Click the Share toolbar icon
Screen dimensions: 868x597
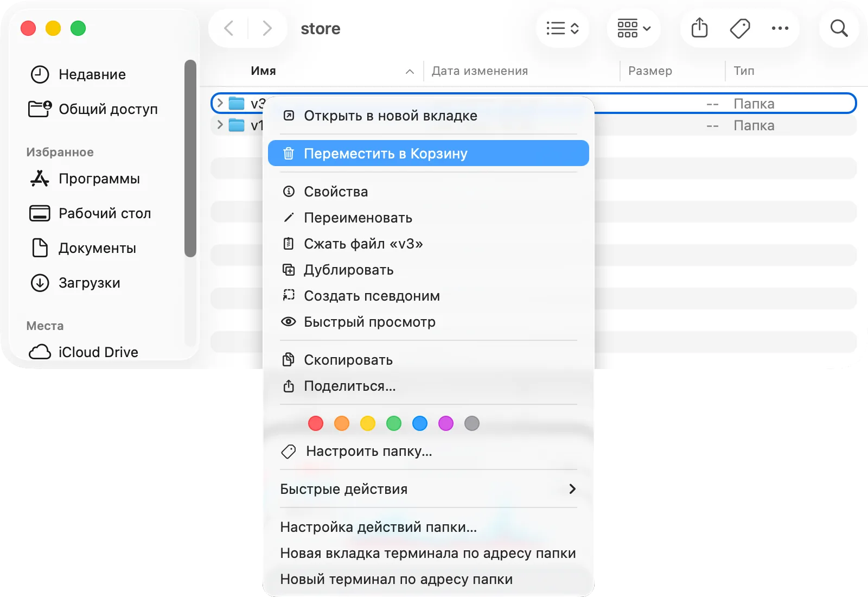pos(700,28)
